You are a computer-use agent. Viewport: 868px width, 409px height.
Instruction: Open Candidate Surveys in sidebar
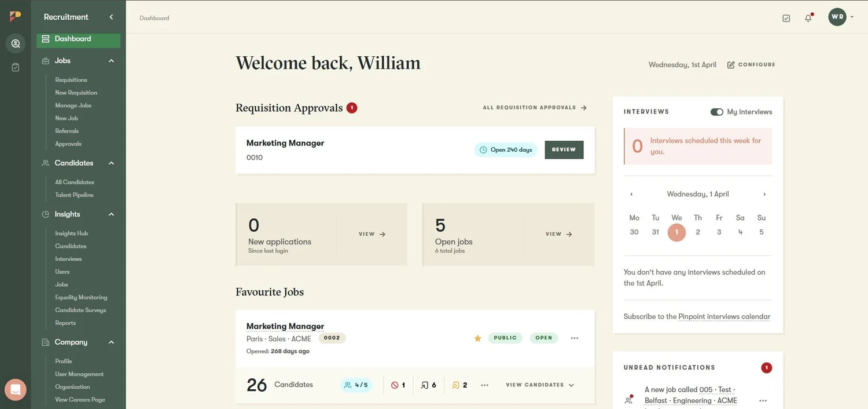[80, 310]
